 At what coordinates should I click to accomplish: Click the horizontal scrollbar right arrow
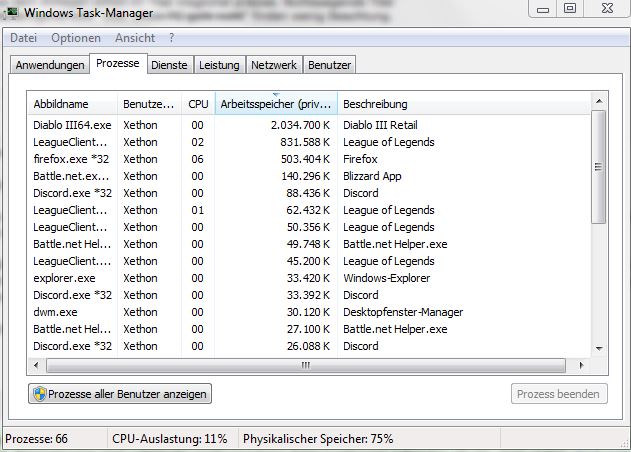581,365
